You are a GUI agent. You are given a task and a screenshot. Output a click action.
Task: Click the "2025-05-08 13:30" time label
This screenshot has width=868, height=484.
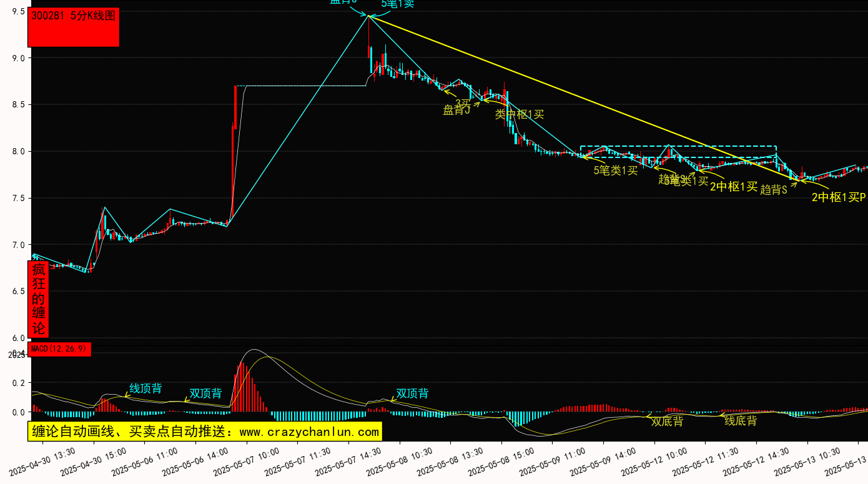pos(450,461)
